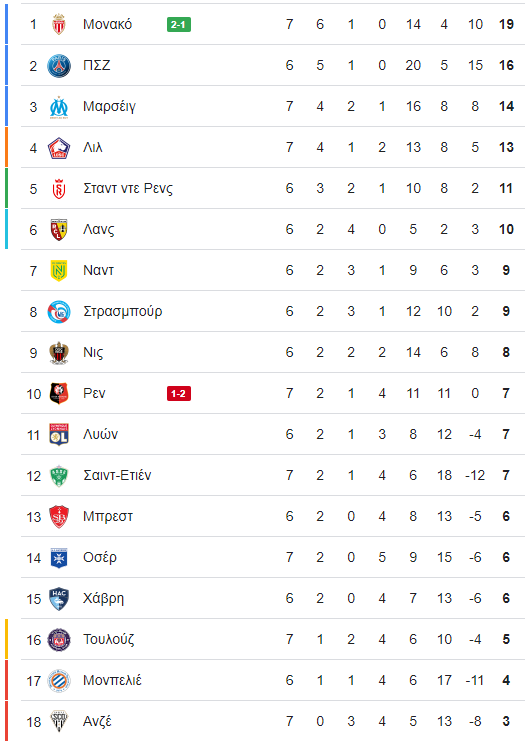Click the Le Havre HAC crest
The width and height of the screenshot is (525, 743).
click(59, 598)
